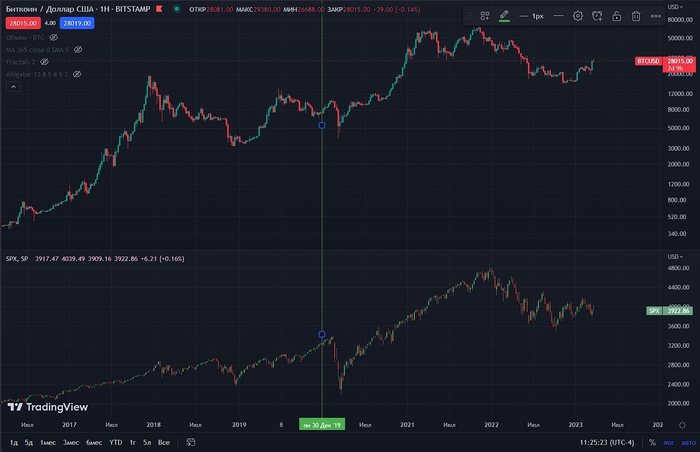This screenshot has height=452, width=700.
Task: Open more options three-dots menu
Action: click(655, 16)
